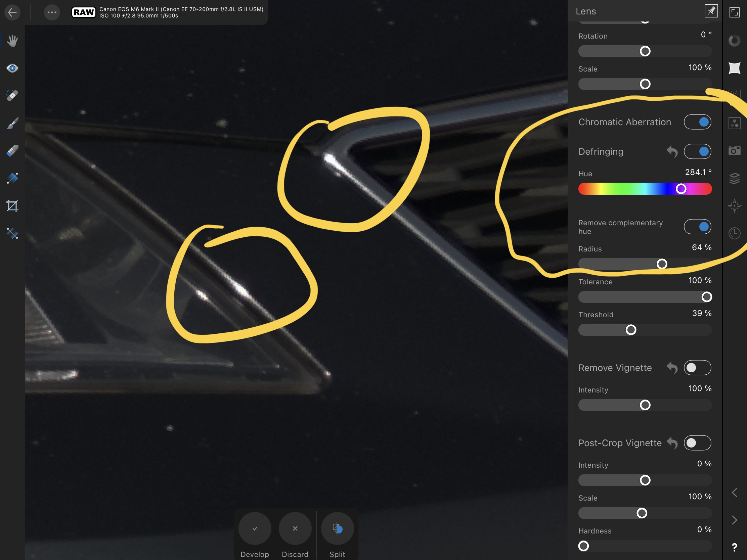Reset the Post-Crop Vignette settings
The image size is (747, 560).
tap(672, 443)
